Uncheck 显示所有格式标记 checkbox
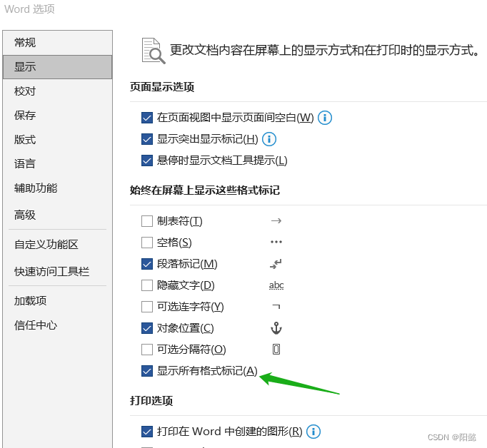This screenshot has width=487, height=448. tap(147, 371)
